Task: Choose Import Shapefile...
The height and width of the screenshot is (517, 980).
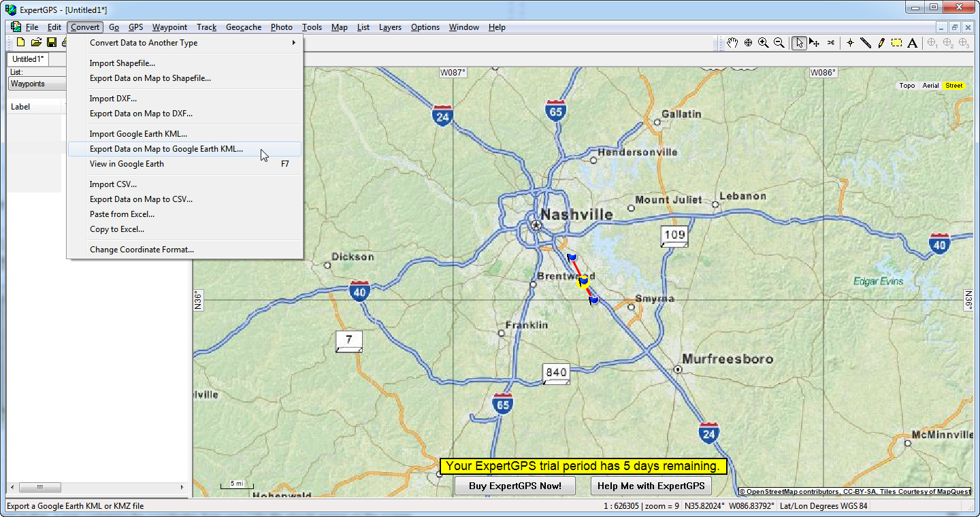Action: tap(184, 63)
